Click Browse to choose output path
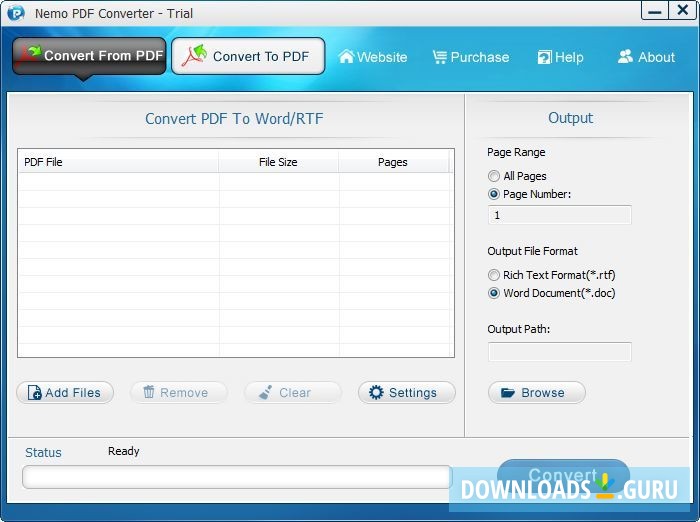 537,393
